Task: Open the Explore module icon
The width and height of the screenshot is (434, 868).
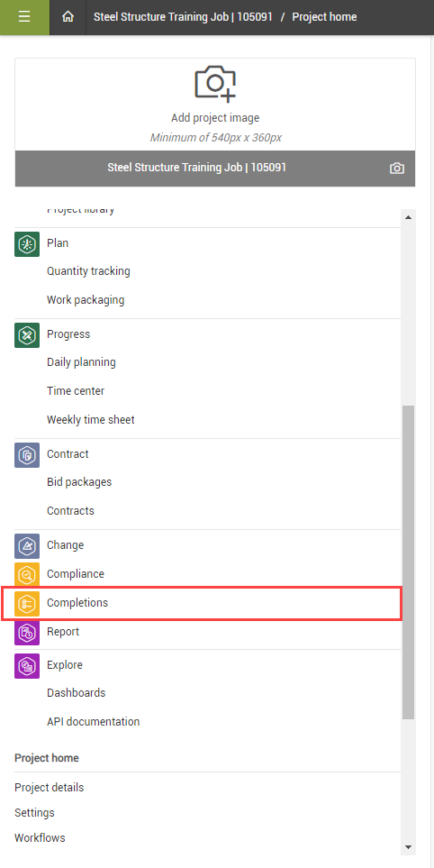Action: (x=26, y=665)
